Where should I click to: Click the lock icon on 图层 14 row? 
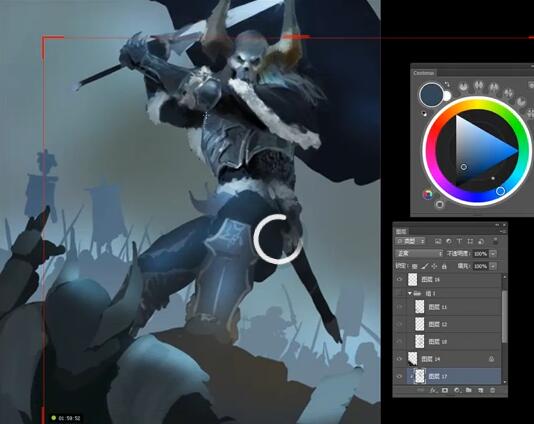coord(491,359)
